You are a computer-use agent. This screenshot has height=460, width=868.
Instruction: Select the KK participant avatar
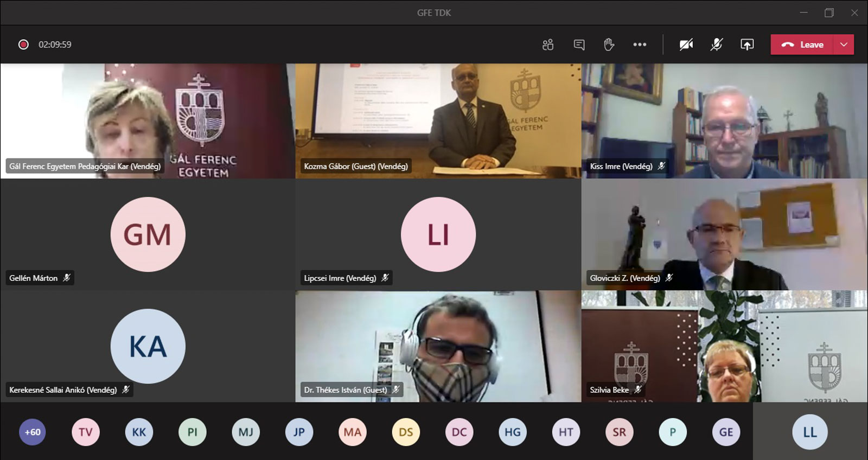(139, 432)
